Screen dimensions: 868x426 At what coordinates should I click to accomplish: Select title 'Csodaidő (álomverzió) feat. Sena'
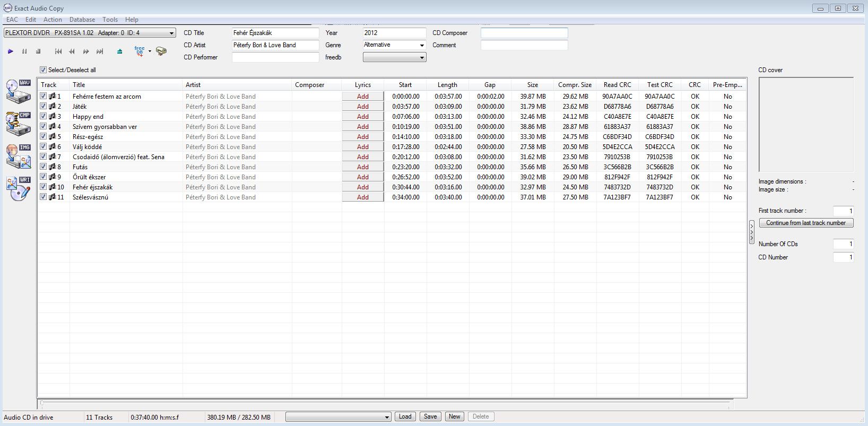[x=118, y=157]
